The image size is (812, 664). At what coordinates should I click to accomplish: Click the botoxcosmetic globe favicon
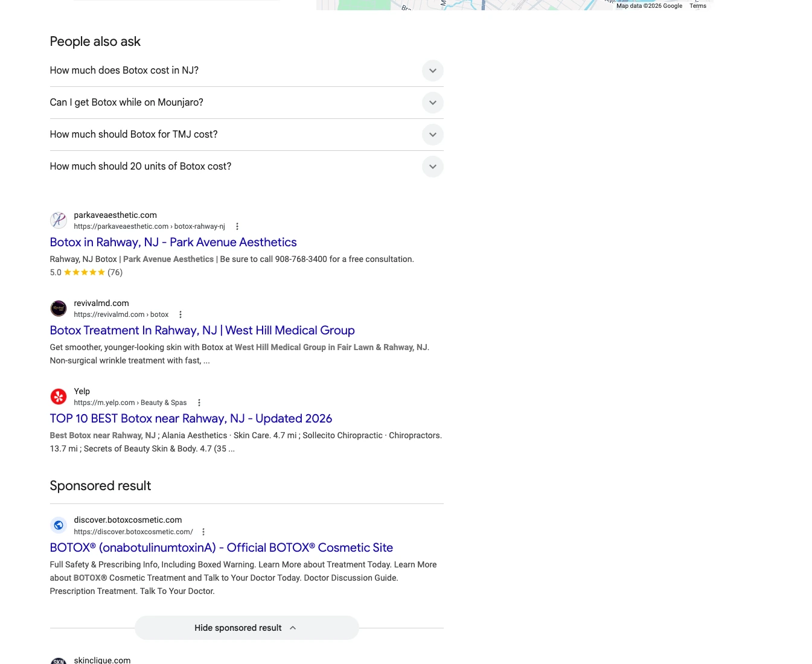(59, 525)
